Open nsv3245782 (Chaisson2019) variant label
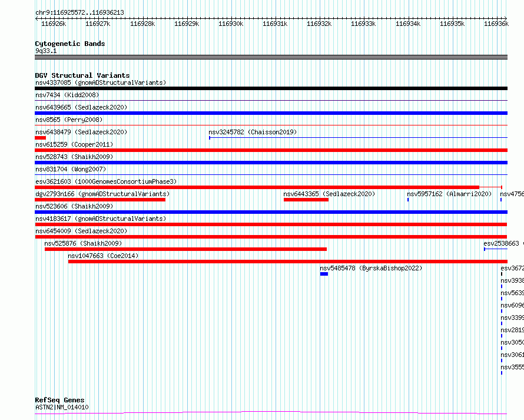Screen dimensions: 524x420 253,132
